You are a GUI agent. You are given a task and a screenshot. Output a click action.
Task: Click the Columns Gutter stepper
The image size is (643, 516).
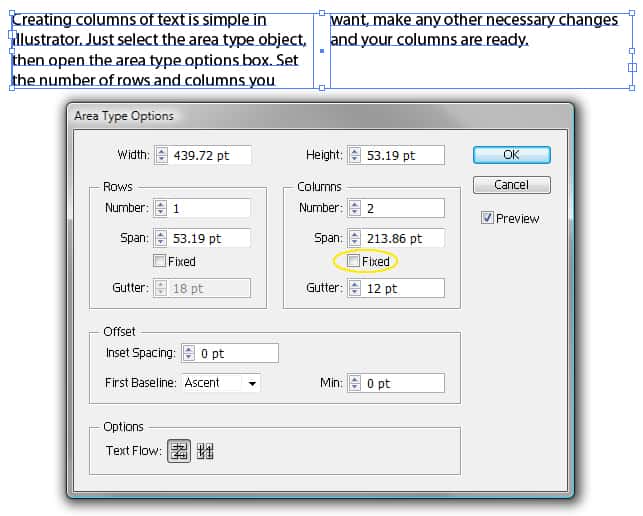(x=355, y=288)
